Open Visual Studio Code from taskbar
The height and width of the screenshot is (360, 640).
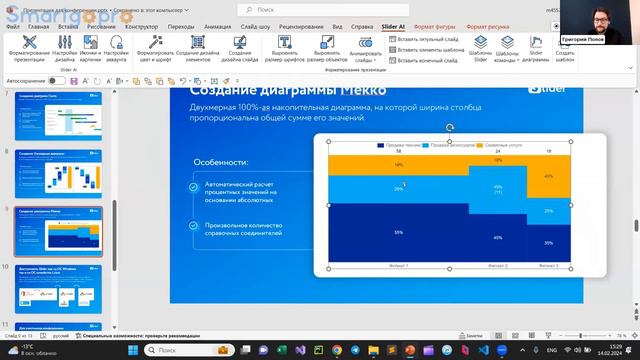point(484,350)
